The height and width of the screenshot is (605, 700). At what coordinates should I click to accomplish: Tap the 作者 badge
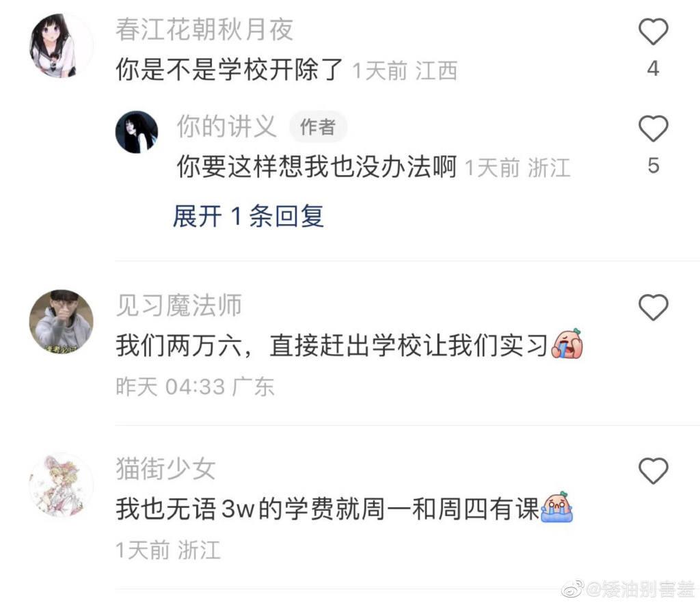(318, 126)
